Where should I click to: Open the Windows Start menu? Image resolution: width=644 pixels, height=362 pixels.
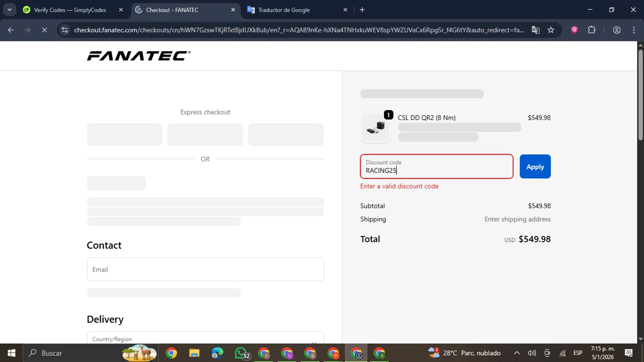(12, 353)
